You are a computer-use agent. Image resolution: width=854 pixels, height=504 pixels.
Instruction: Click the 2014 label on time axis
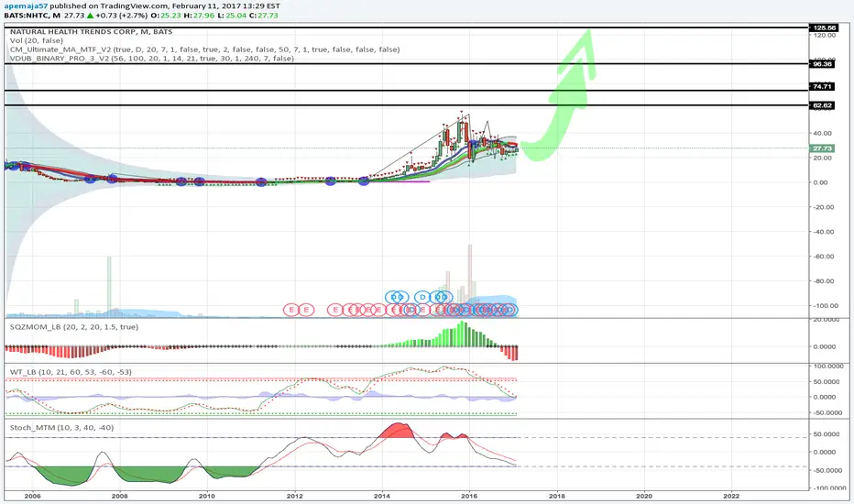tap(382, 496)
